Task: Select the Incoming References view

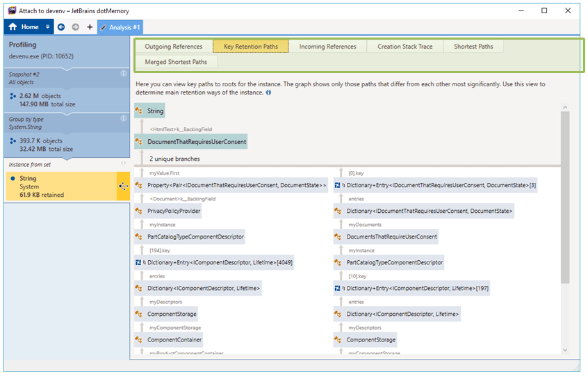Action: tap(327, 47)
